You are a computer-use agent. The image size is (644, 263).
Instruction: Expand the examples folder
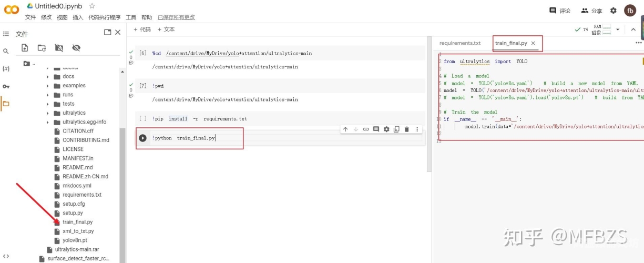tap(47, 86)
